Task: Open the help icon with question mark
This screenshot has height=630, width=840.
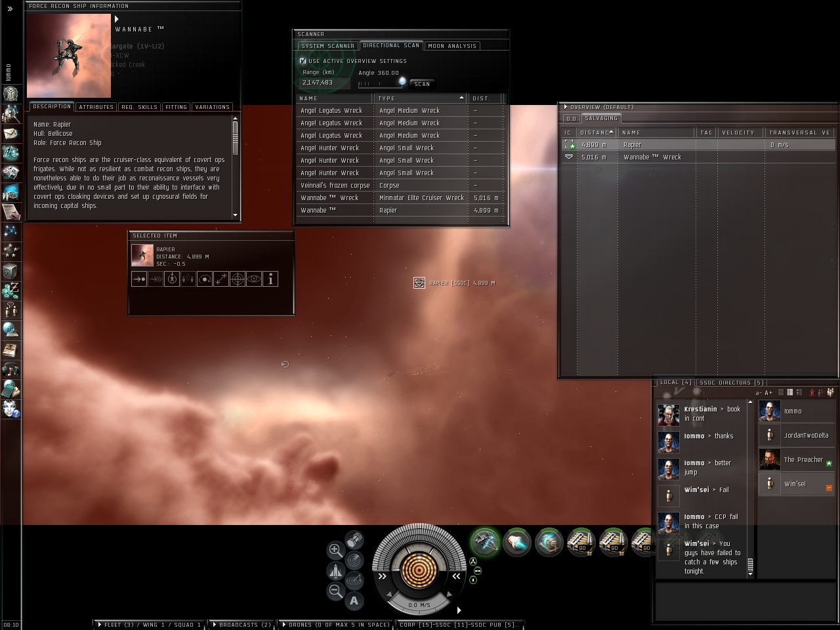Action: pyautogui.click(x=10, y=408)
